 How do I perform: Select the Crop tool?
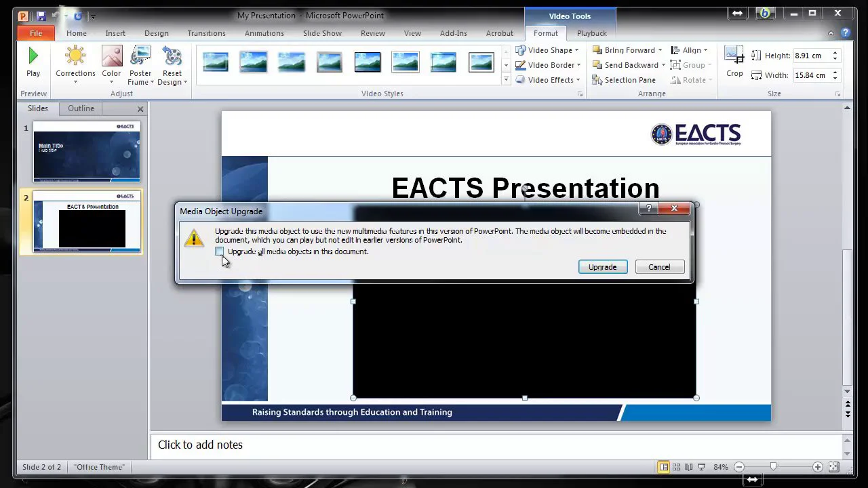pos(734,62)
